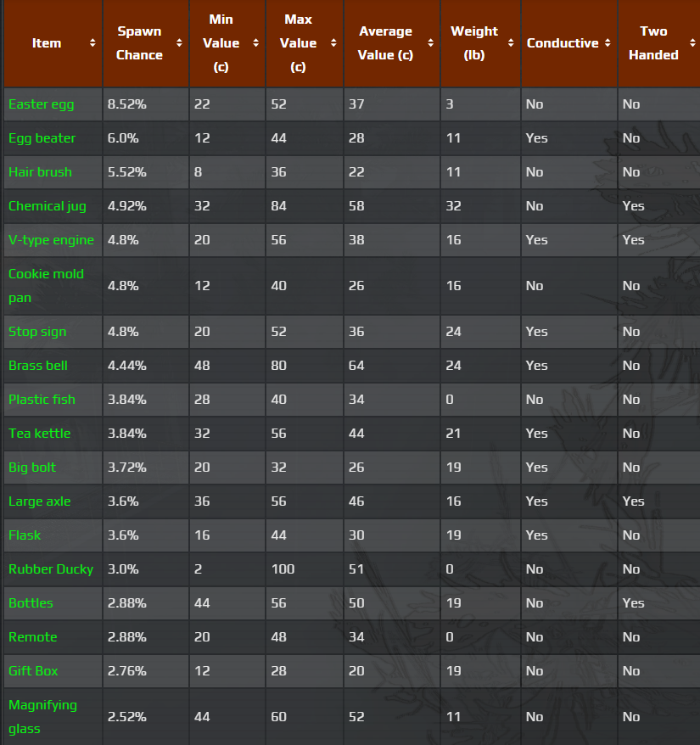
Task: Sort table by Average Value arrow icon
Action: [431, 43]
